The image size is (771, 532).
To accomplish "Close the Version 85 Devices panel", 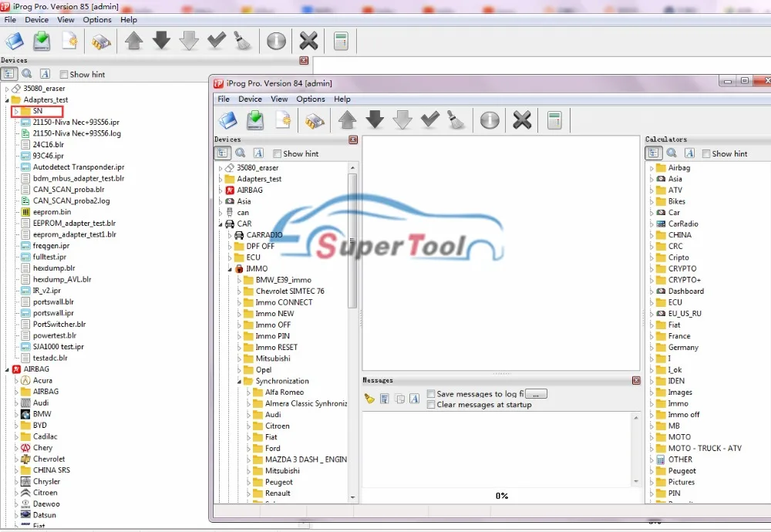I will 304,60.
